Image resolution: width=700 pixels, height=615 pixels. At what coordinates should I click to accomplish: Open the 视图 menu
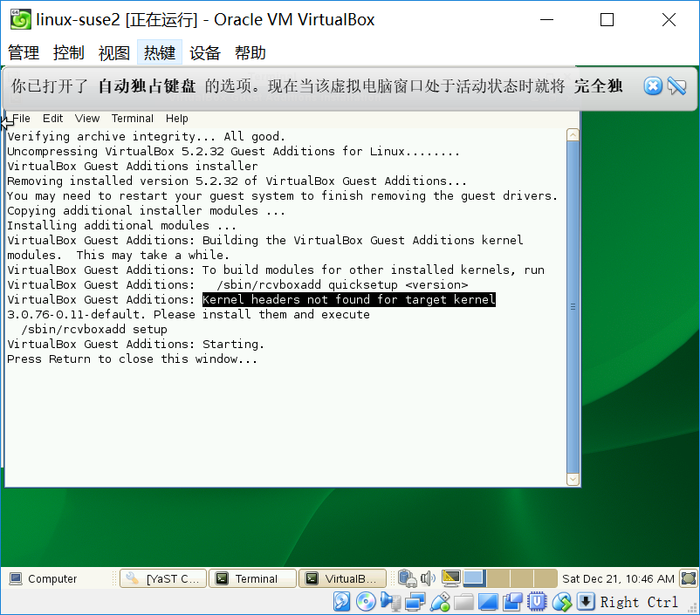(x=114, y=52)
